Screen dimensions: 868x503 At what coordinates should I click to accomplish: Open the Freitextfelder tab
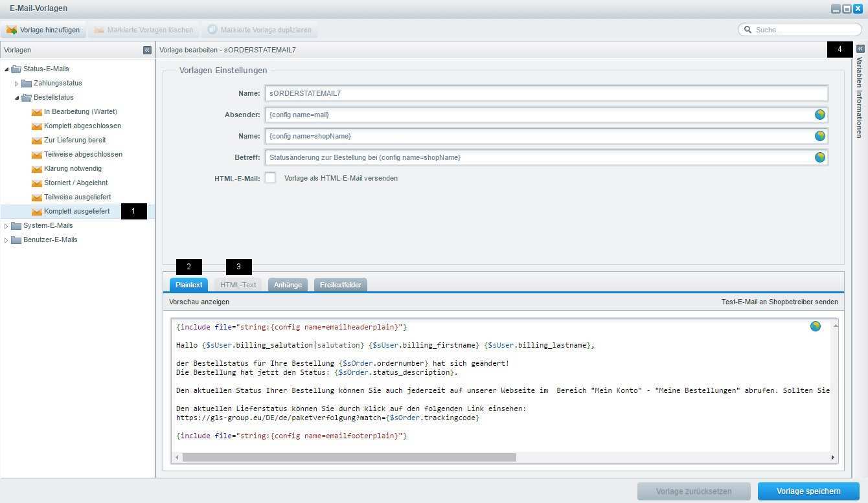pyautogui.click(x=340, y=285)
